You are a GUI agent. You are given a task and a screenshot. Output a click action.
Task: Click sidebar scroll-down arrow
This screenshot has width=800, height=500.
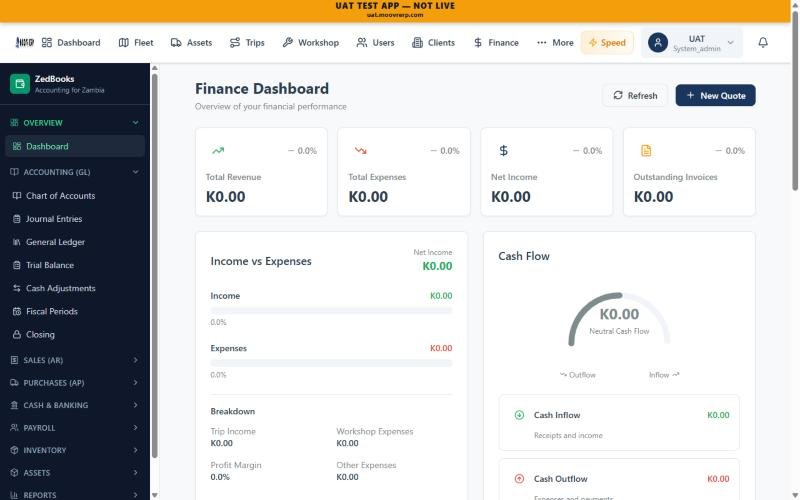click(x=154, y=495)
